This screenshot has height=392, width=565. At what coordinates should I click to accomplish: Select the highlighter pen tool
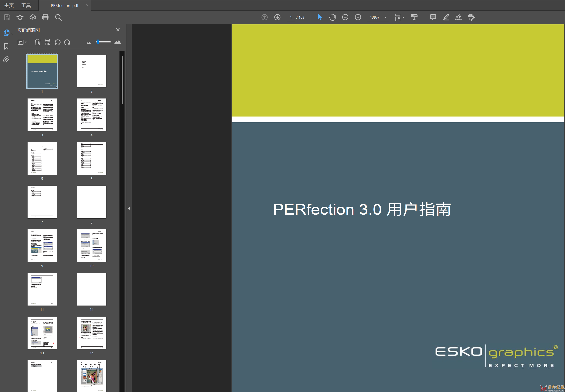point(446,17)
